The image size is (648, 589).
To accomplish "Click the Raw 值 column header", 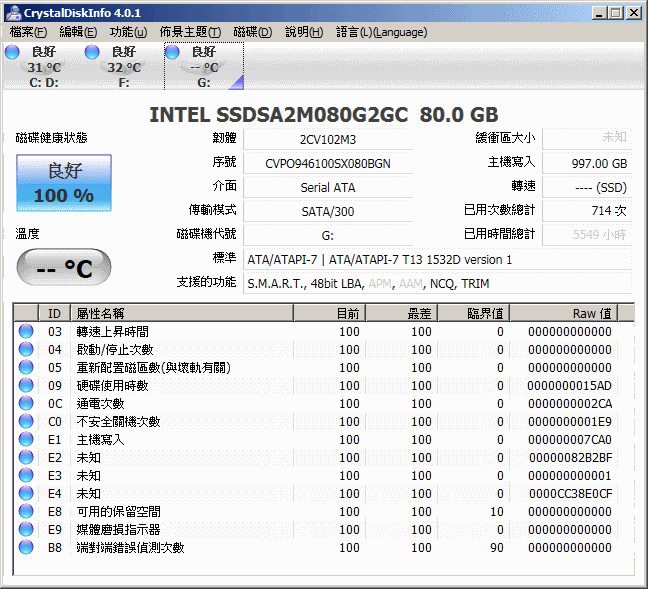I will tap(592, 313).
